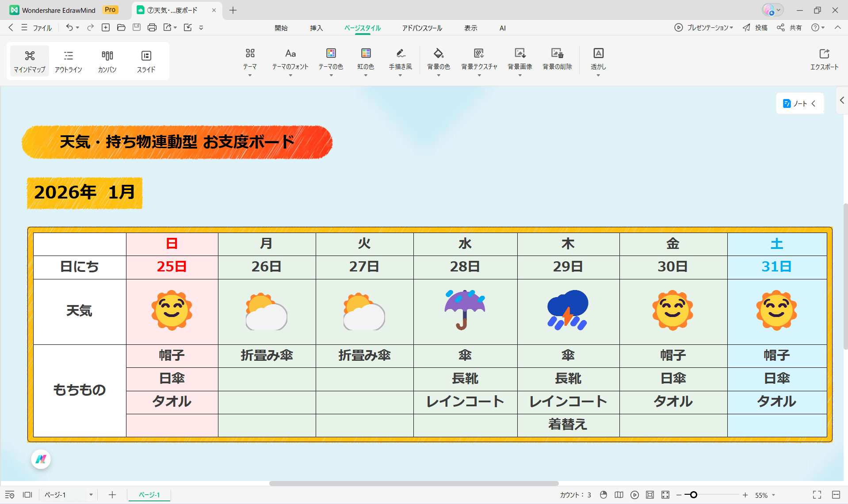Collapse the right side panel chevron
Viewport: 848px width, 504px height.
(x=841, y=100)
